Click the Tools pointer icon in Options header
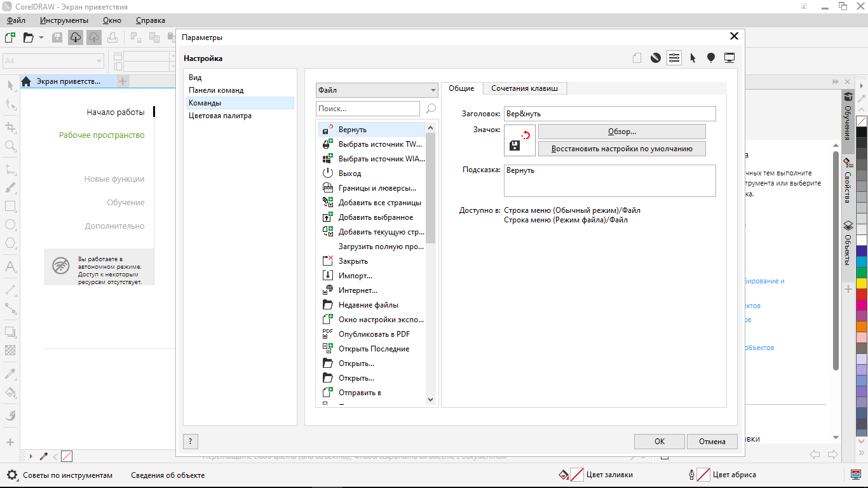The height and width of the screenshot is (488, 868). coord(693,58)
